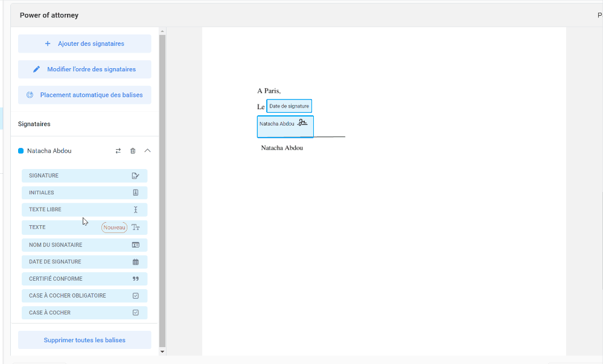The image size is (603, 364).
Task: Click the TEXTE LIBRE cursor icon
Action: coord(136,209)
